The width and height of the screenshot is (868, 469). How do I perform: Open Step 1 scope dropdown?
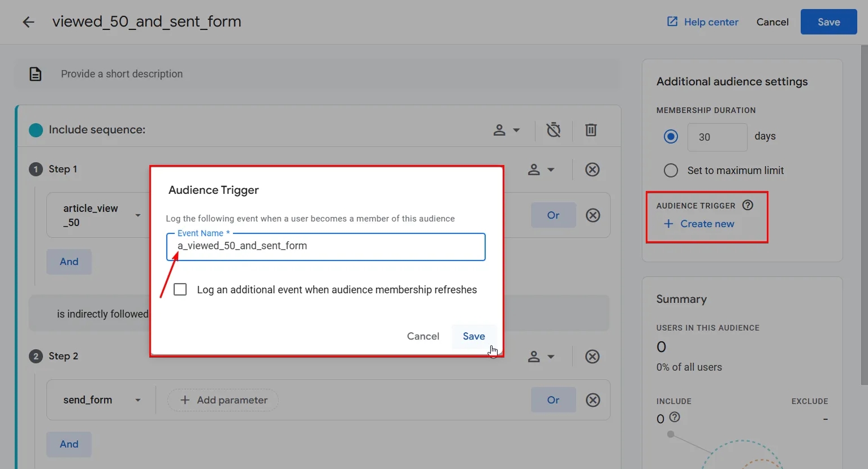tap(541, 170)
